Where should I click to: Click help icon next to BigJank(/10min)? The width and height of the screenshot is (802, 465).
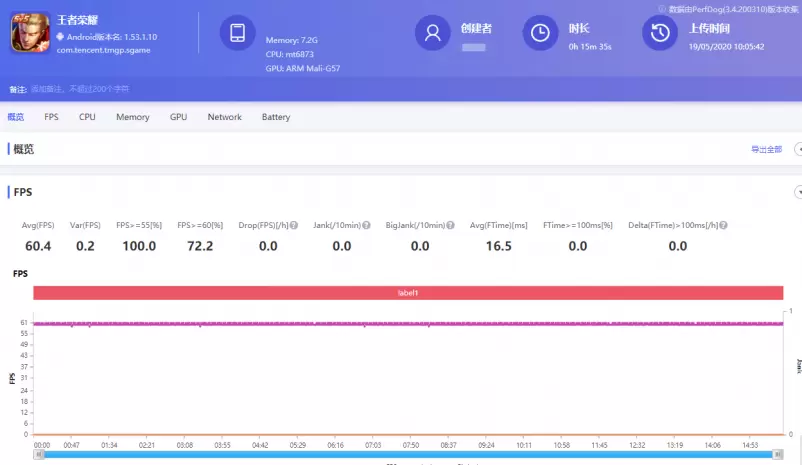(x=449, y=225)
